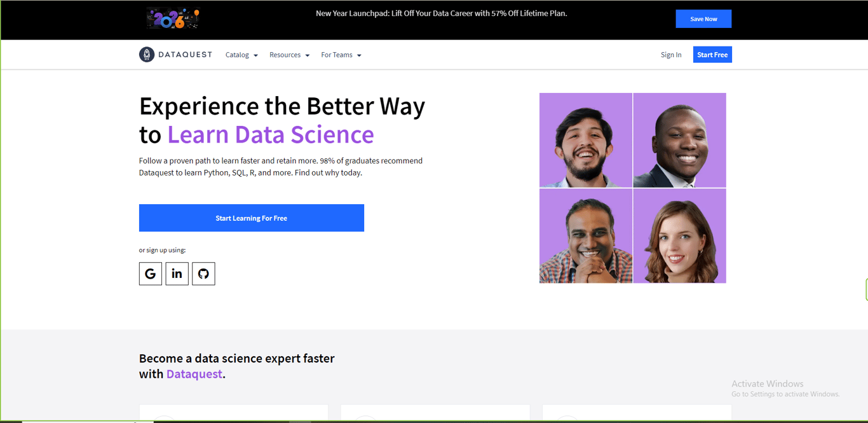Click Save Now in the promo banner

pos(703,19)
